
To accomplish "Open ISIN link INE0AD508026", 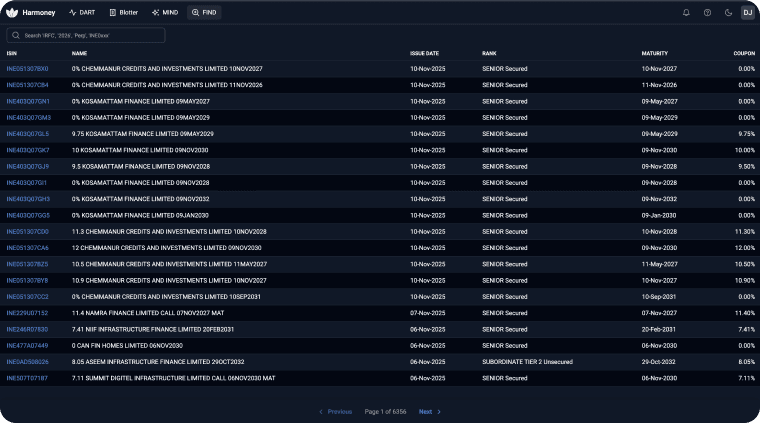I will pos(27,362).
